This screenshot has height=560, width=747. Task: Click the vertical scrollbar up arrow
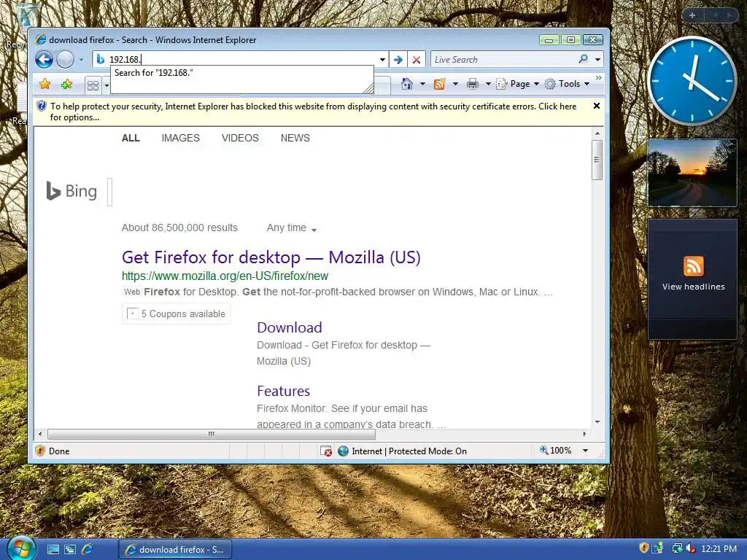point(597,133)
